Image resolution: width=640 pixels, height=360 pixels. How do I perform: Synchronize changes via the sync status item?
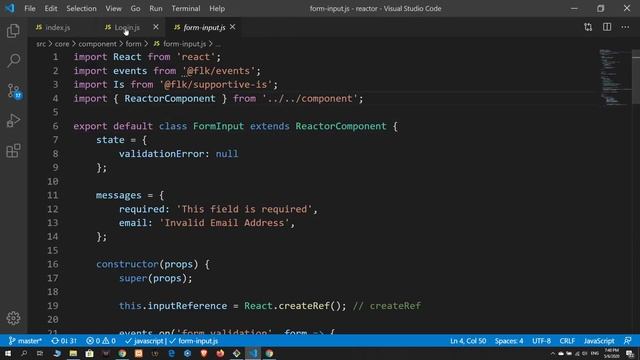coord(64,341)
